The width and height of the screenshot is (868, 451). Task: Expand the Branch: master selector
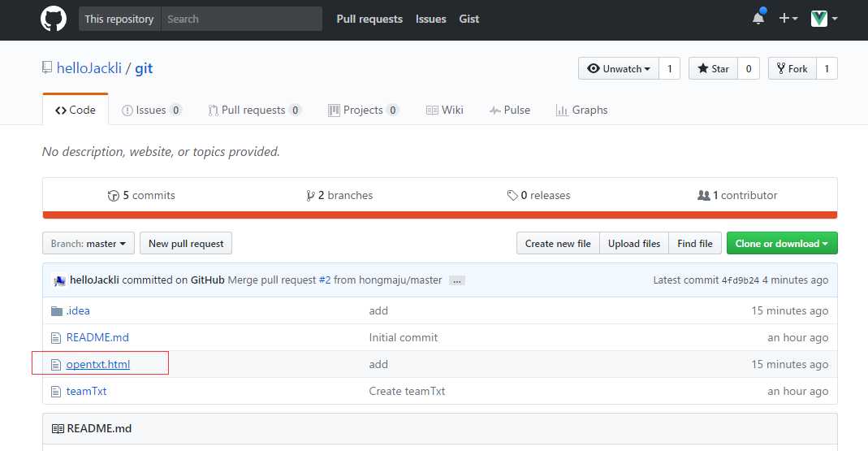89,244
